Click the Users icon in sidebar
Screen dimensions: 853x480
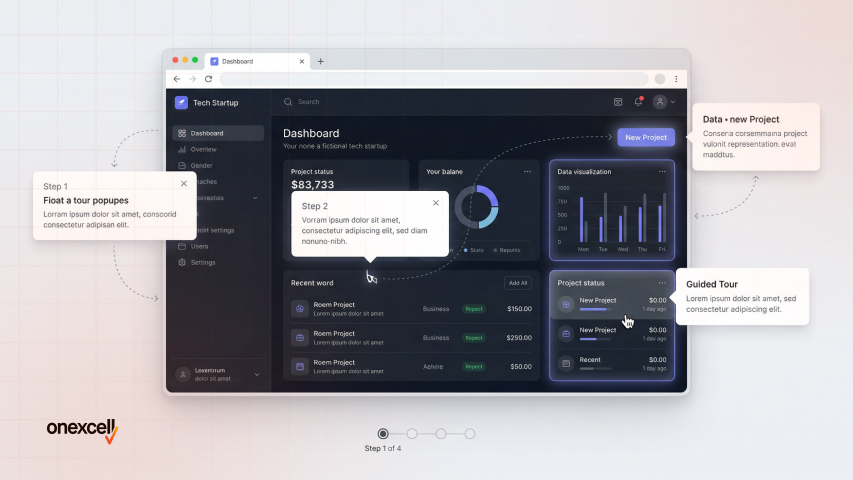pos(182,247)
